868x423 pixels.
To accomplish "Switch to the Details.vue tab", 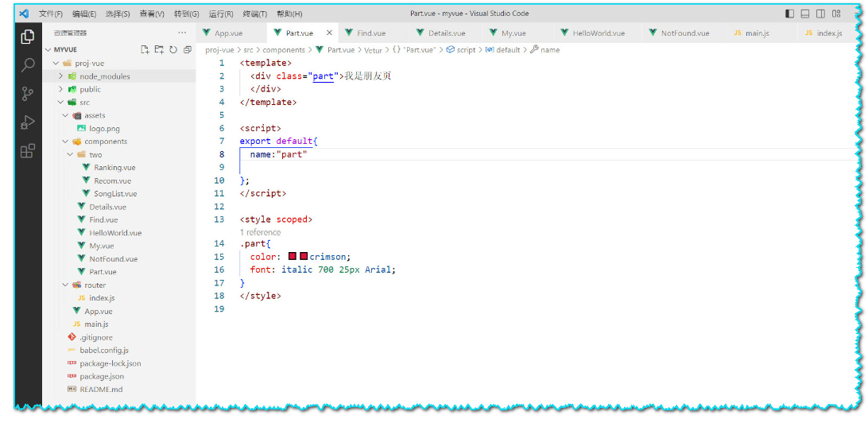I will point(446,33).
